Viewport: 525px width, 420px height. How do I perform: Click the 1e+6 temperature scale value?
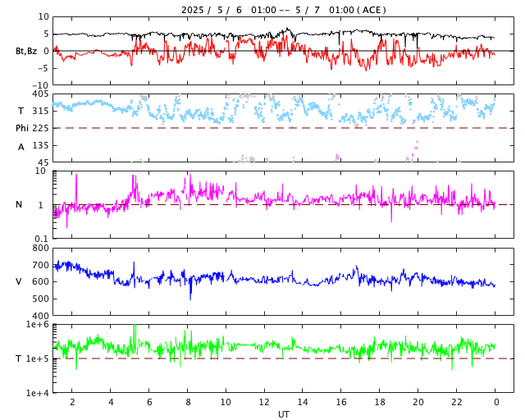click(x=37, y=324)
